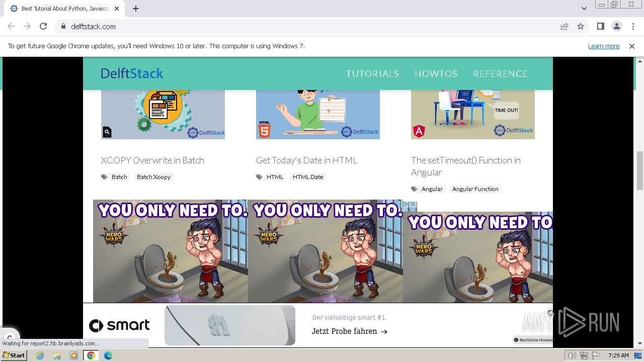Open the XCOPY Overwrite in Batch thumbnail
The image size is (644, 362).
163,115
